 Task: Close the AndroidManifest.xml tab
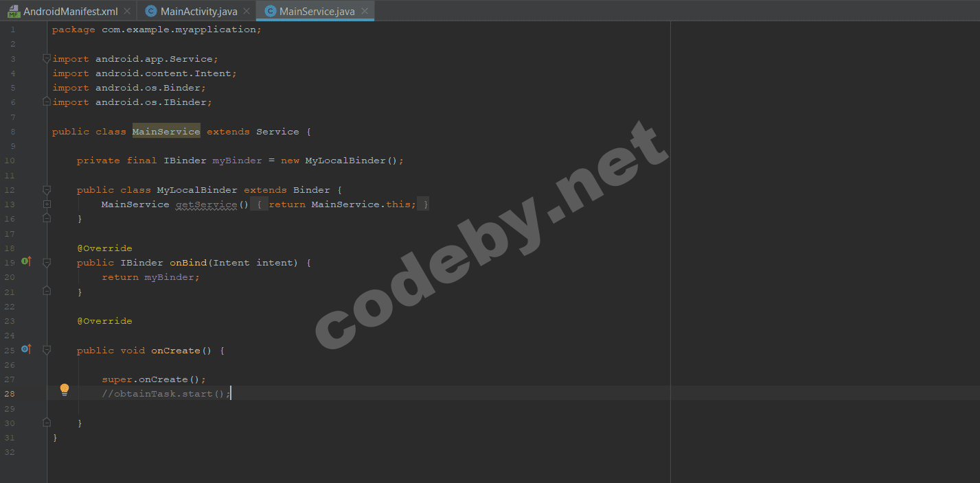tap(127, 11)
